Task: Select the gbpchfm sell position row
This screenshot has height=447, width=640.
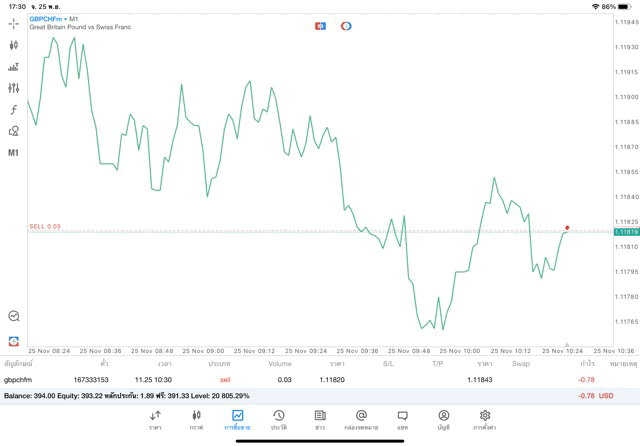Action: click(300, 380)
